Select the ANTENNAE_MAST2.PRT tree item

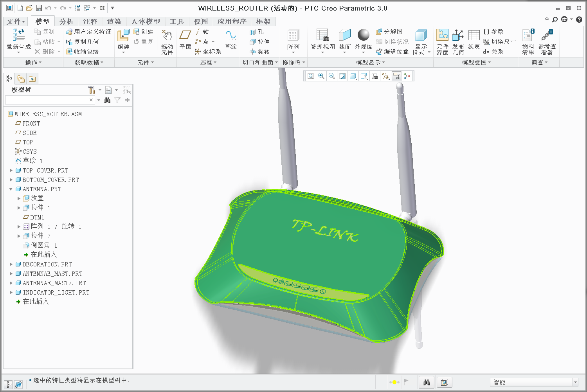tap(54, 283)
